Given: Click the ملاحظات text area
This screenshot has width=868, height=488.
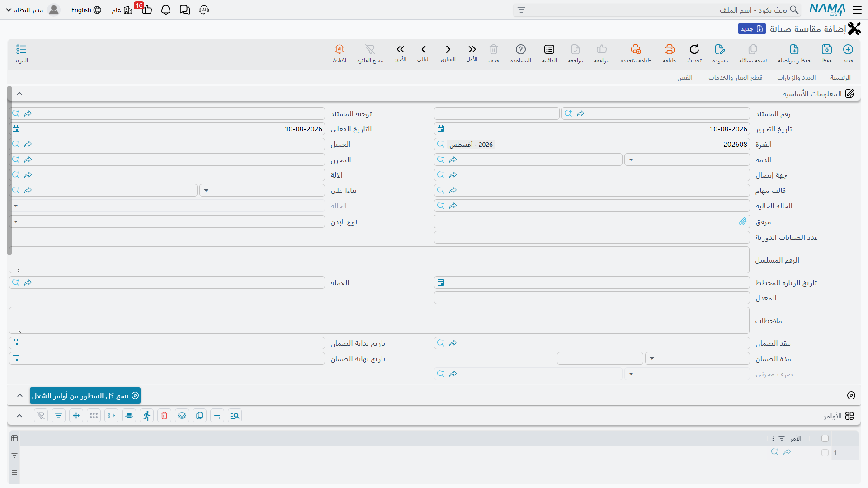Looking at the screenshot, I should coord(379,320).
